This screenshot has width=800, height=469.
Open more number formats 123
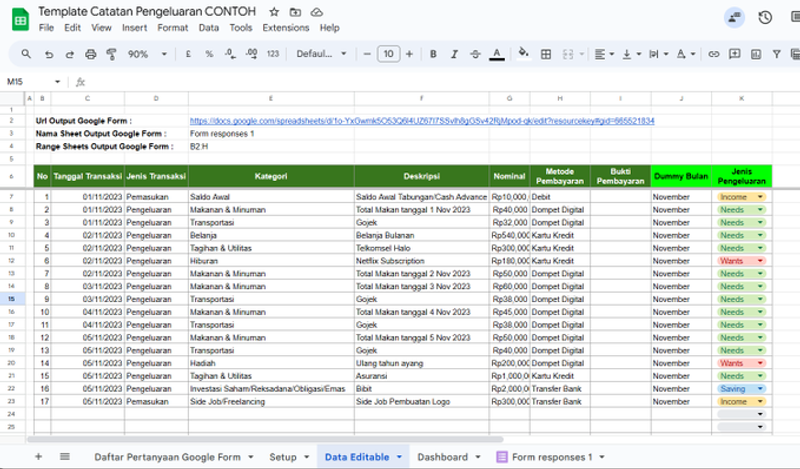(273, 54)
